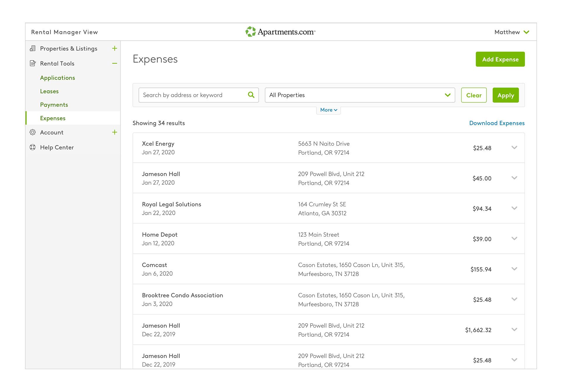Screen dimensions: 562x392
Task: Select Properties & Listings menu label
Action: [68, 49]
